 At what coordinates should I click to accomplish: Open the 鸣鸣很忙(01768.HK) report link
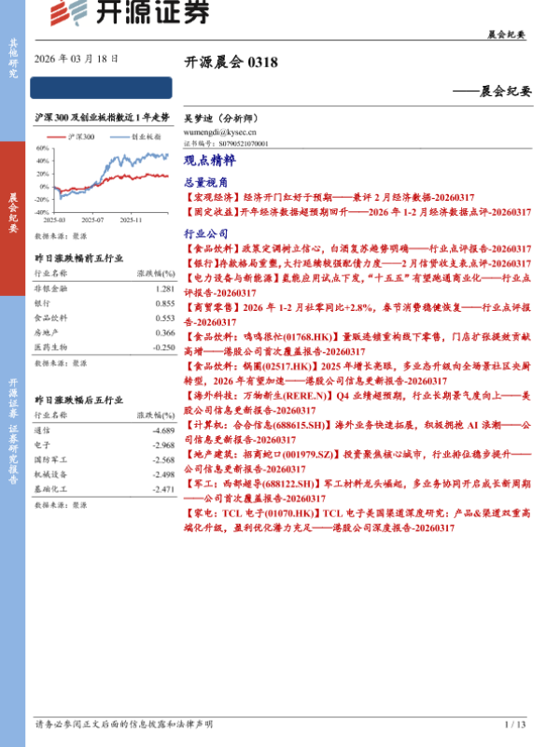click(x=358, y=337)
